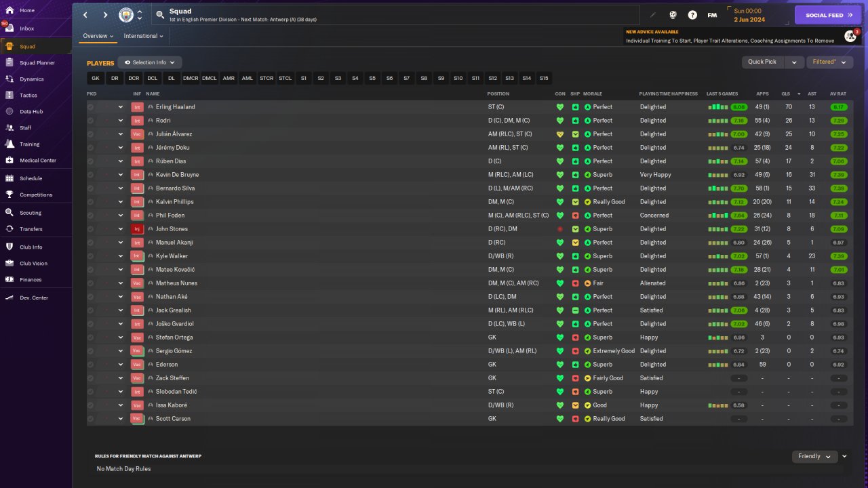
Task: Open the Club Info shield icon
Action: click(x=9, y=247)
